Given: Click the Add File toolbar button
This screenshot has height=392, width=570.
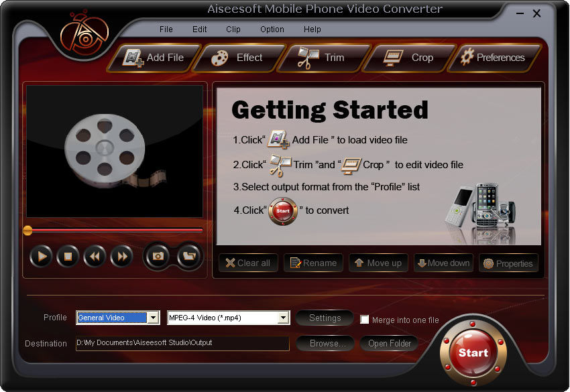Looking at the screenshot, I should coord(154,58).
